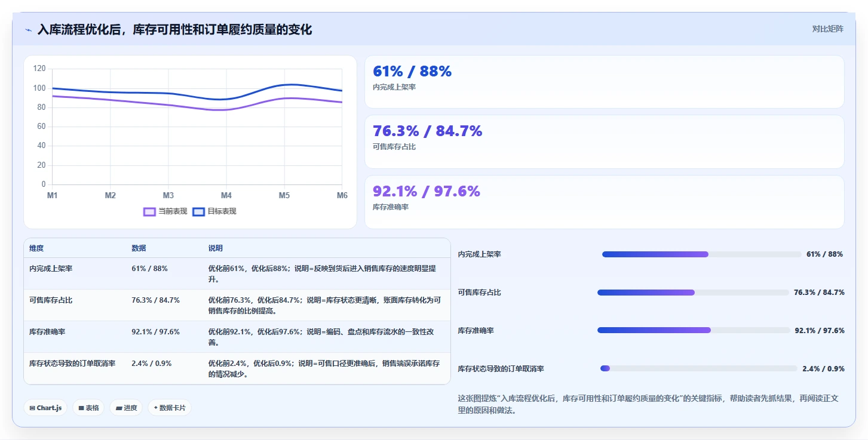Click the 内完成上架率 progress bar
The image size is (868, 440).
(x=701, y=254)
